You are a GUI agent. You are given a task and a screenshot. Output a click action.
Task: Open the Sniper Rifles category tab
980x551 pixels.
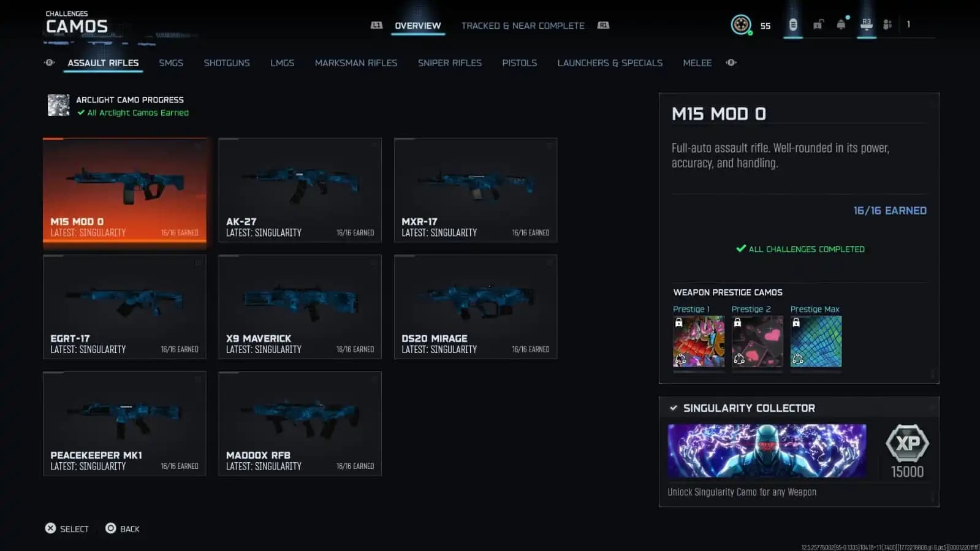[450, 63]
